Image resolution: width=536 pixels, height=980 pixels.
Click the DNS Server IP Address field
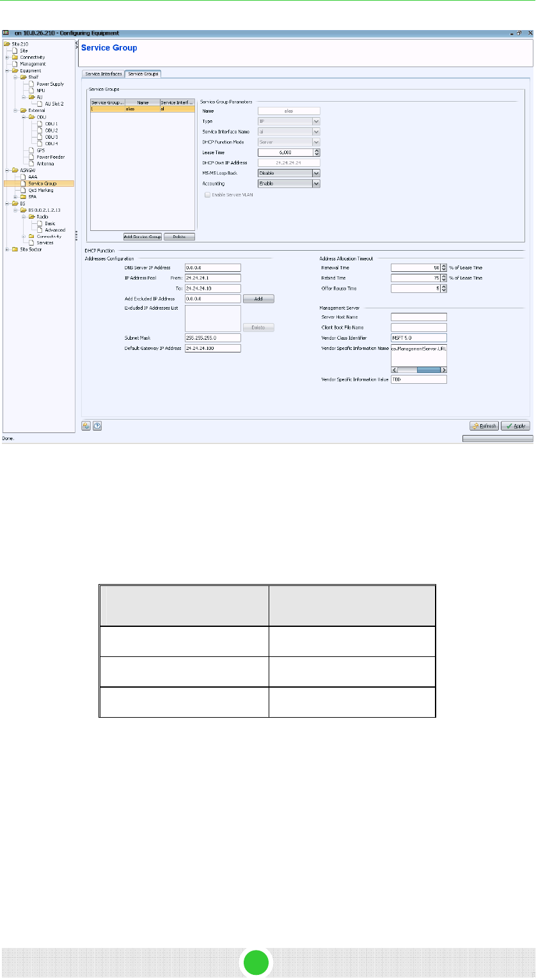point(212,267)
